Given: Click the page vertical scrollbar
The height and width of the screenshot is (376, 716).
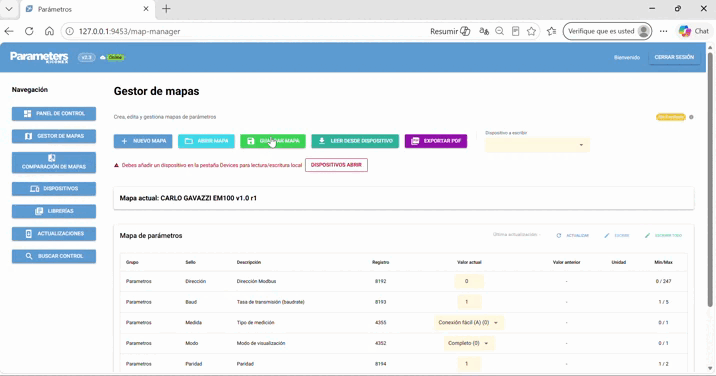Looking at the screenshot, I should point(710,180).
